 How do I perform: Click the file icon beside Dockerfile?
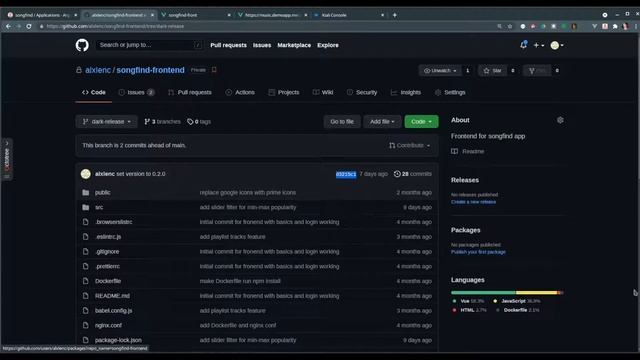pyautogui.click(x=86, y=281)
